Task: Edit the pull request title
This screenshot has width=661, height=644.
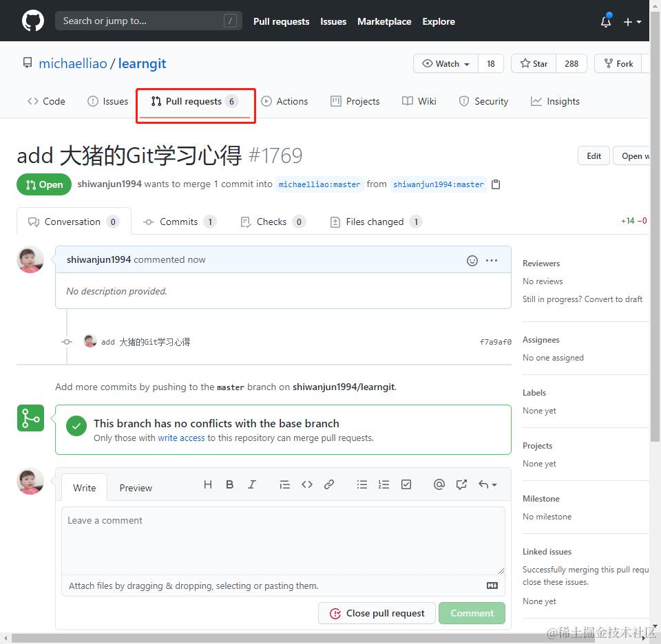Action: tap(594, 156)
